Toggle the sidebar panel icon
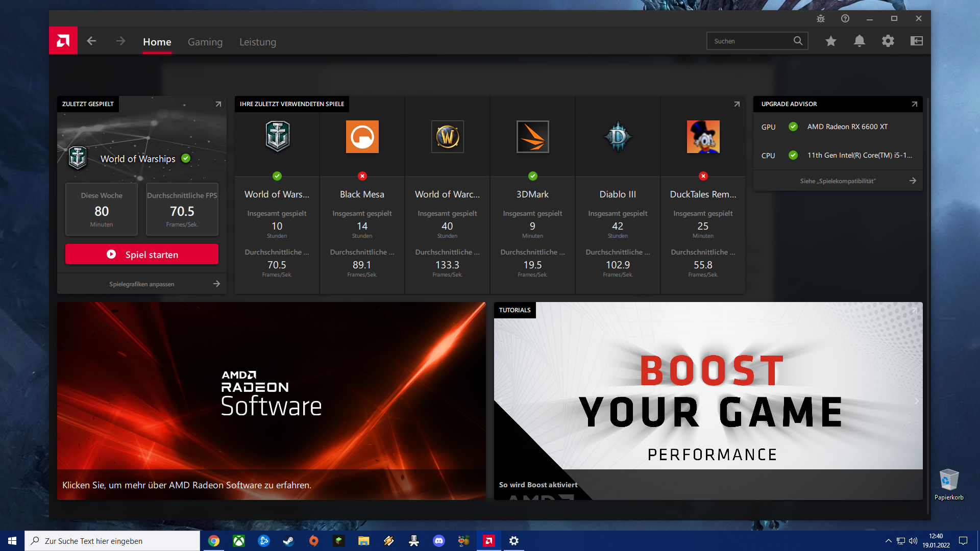 (x=917, y=41)
